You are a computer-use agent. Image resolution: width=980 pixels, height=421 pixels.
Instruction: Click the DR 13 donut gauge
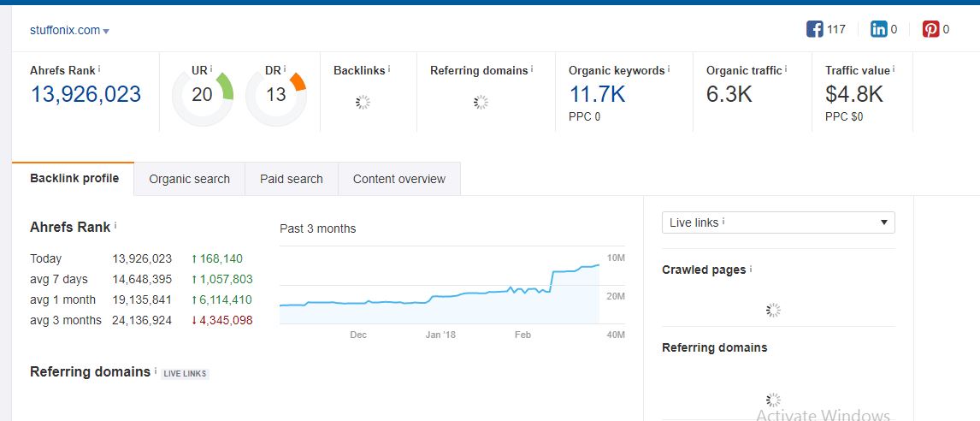point(276,96)
